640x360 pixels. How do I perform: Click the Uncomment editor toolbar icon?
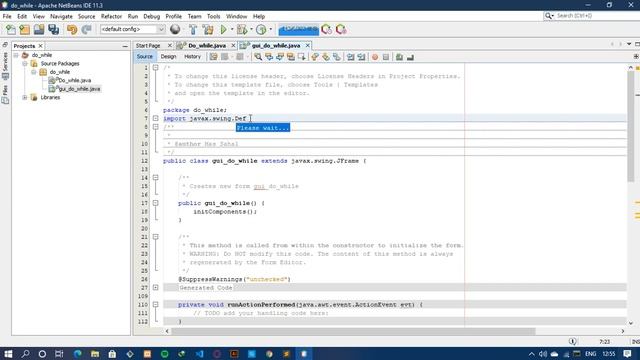(x=411, y=57)
